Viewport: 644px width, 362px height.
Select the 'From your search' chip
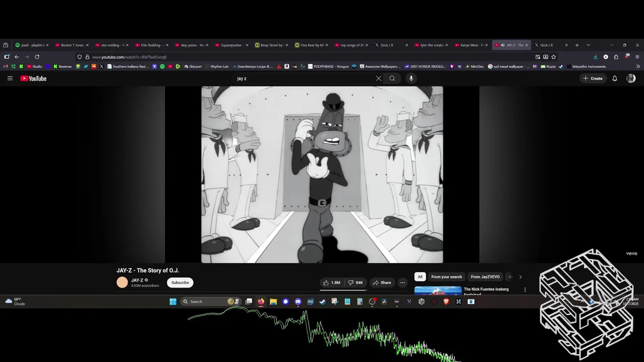tap(446, 277)
